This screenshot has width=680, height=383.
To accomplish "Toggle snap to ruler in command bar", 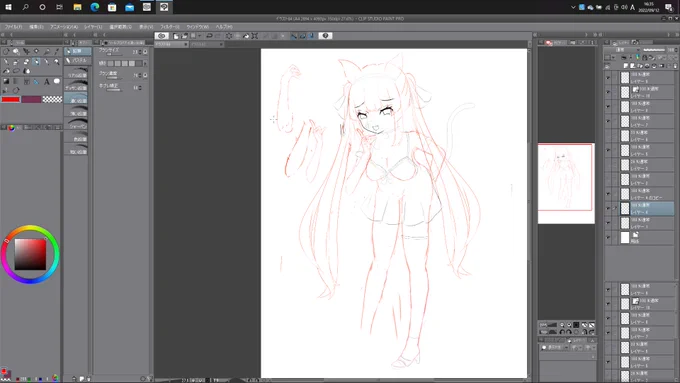I will [294, 36].
